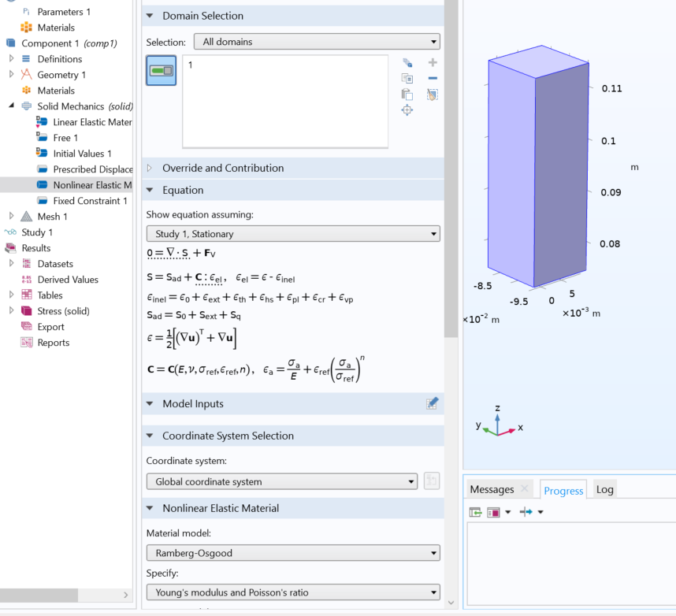This screenshot has width=676, height=616.
Task: Click the Create Selection icon near domain list
Action: (x=407, y=62)
